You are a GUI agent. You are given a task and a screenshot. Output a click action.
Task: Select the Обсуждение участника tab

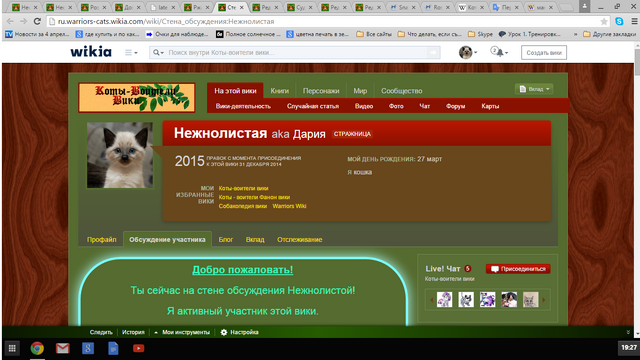(167, 240)
